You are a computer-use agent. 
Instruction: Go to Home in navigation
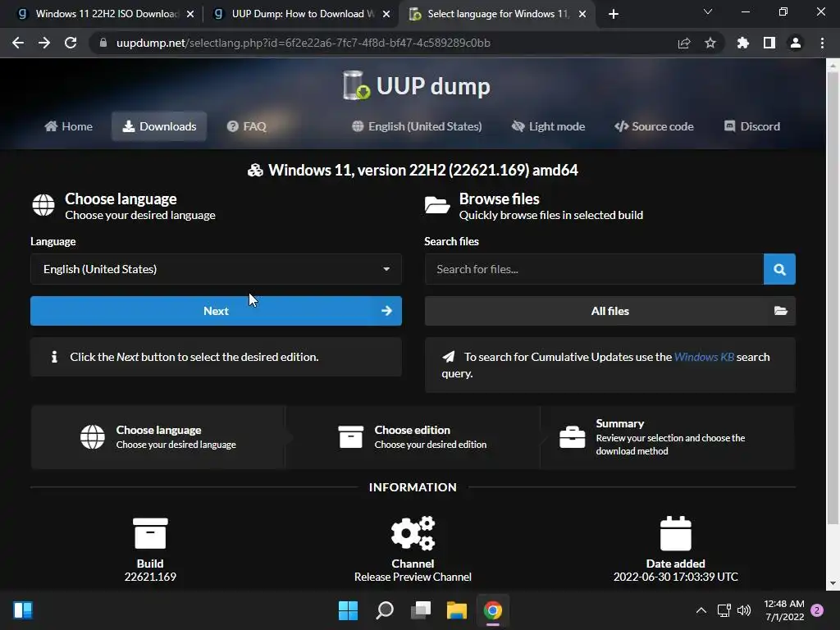tap(69, 126)
